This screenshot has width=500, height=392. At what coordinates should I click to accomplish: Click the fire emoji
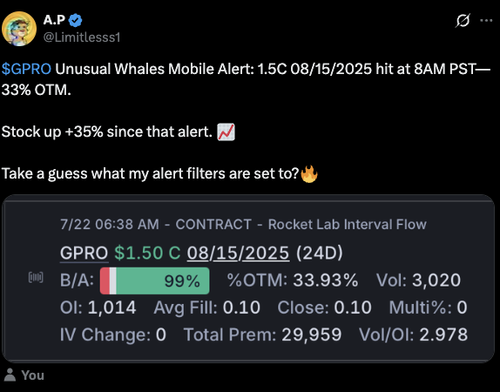[x=309, y=174]
